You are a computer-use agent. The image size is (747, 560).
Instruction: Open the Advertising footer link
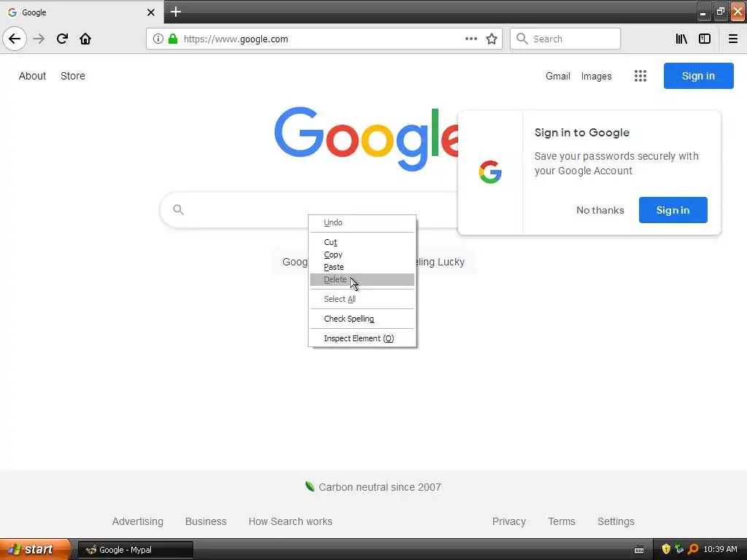point(138,521)
